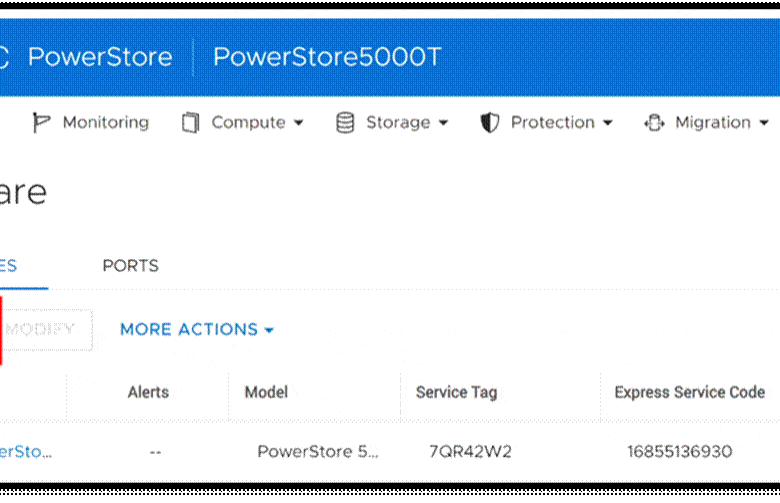Viewport: 780px width, 503px height.
Task: Expand the Protection dropdown arrow
Action: tap(607, 123)
